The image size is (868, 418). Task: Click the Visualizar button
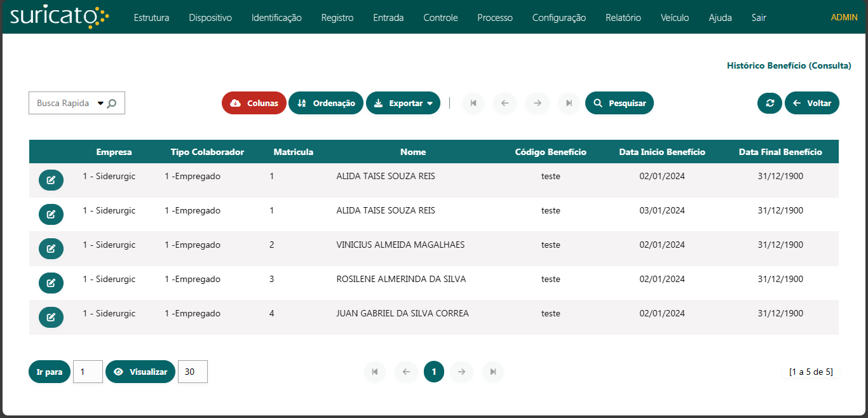click(x=140, y=372)
